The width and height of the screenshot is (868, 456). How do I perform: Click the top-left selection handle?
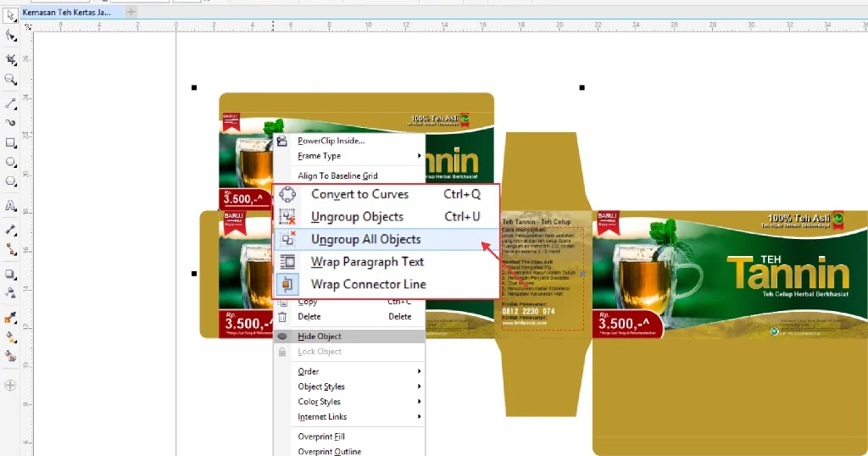[194, 87]
